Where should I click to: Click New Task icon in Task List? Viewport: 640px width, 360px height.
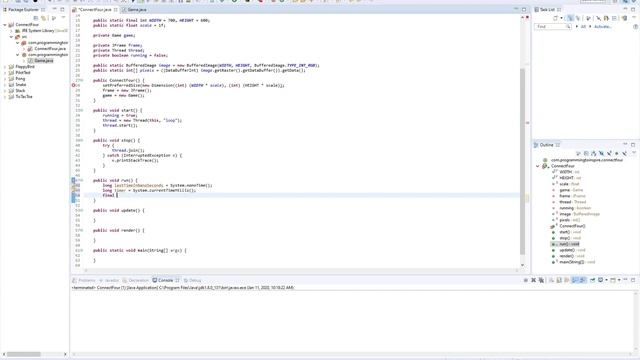point(556,18)
